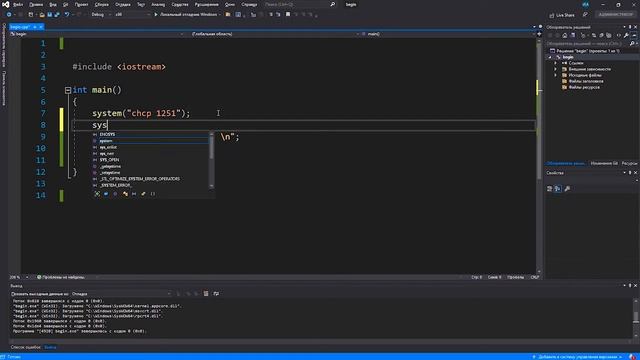Pin the begin.cpp tab
640x360 pixels.
click(35, 27)
